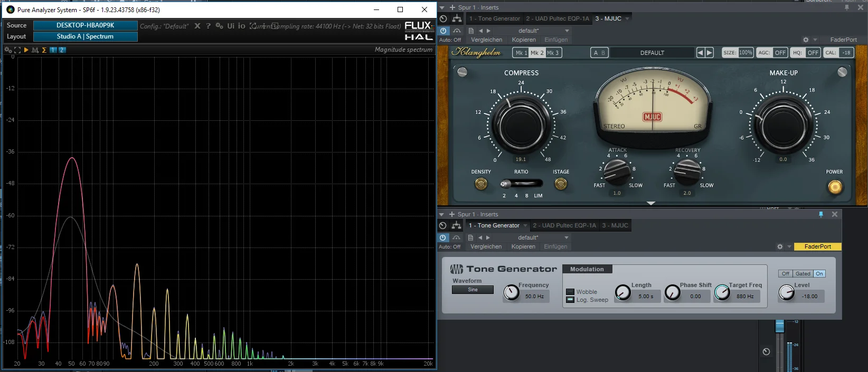Viewport: 868px width, 372px height.
Task: Click Kopieren in Tone Generator window
Action: click(x=523, y=246)
